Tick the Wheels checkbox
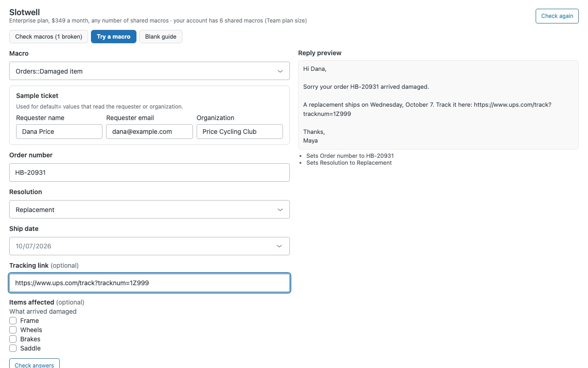This screenshot has height=368, width=588. [x=13, y=330]
